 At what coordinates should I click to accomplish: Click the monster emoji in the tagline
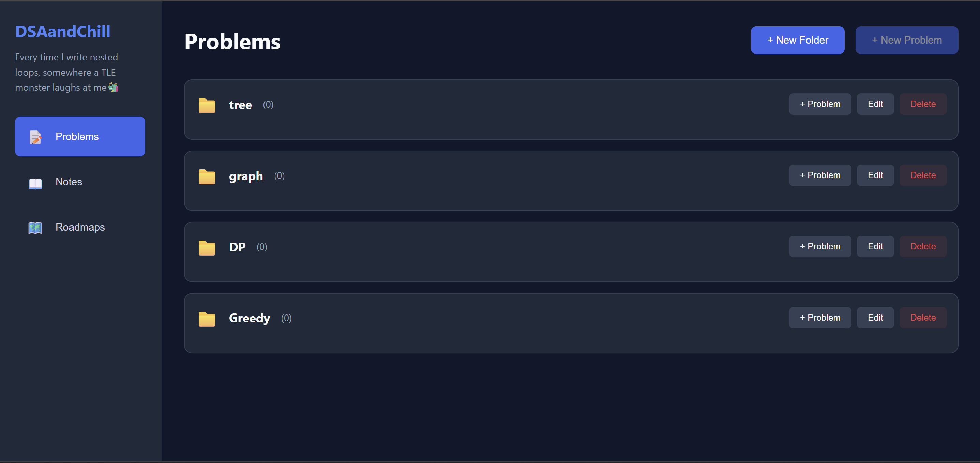(x=114, y=88)
